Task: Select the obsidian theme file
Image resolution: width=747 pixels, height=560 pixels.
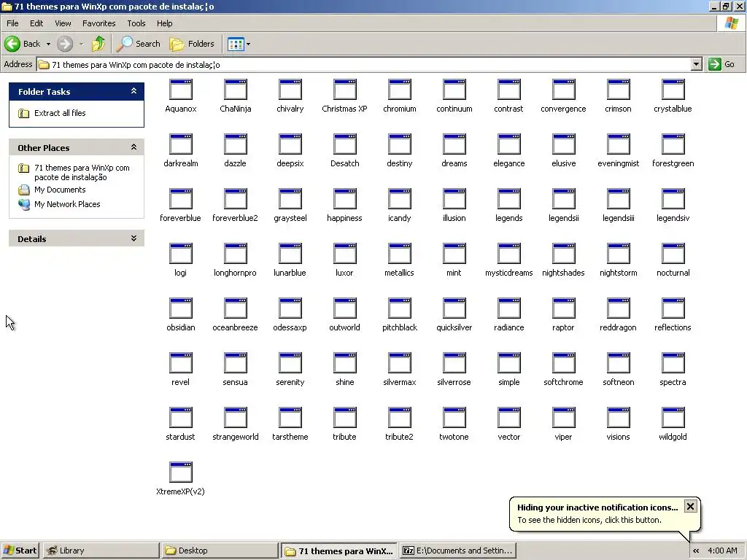Action: (x=181, y=315)
